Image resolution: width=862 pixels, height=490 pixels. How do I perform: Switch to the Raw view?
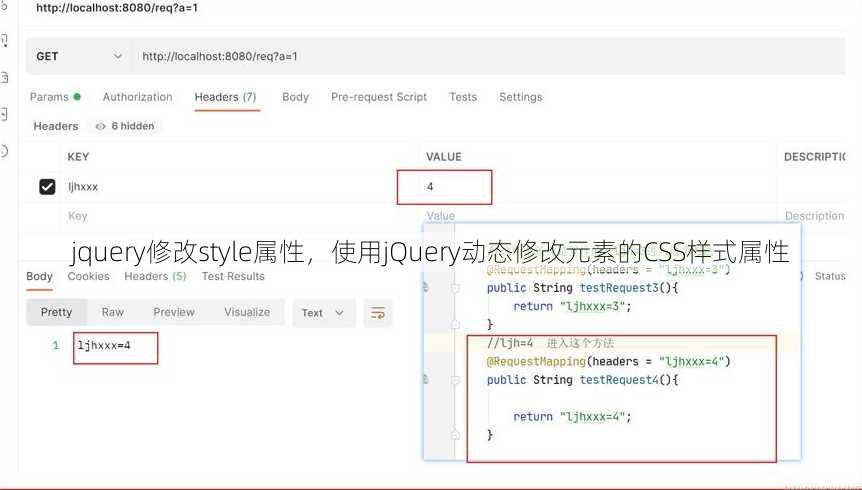tap(113, 312)
